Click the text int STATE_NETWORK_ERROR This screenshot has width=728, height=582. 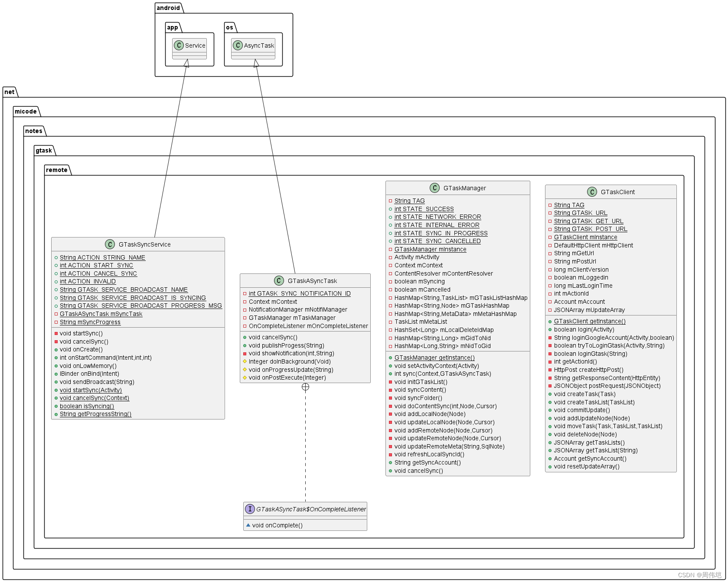coord(438,217)
